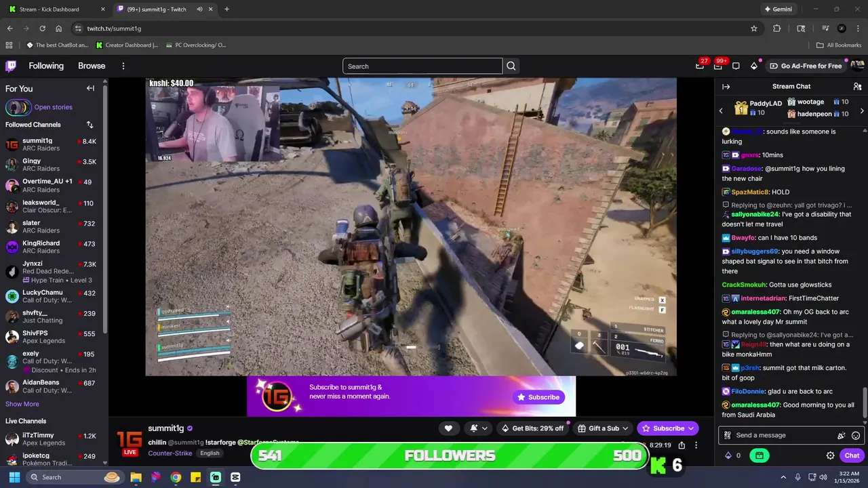Click Go Ad-Free for Free button

(806, 66)
